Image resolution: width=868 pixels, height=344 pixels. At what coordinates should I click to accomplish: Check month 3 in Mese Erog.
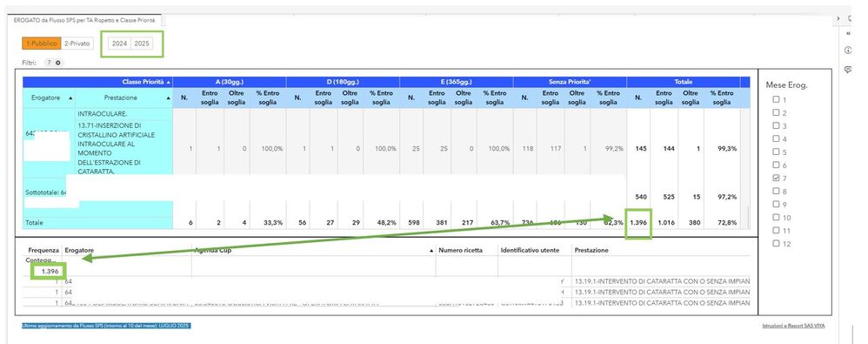click(776, 125)
